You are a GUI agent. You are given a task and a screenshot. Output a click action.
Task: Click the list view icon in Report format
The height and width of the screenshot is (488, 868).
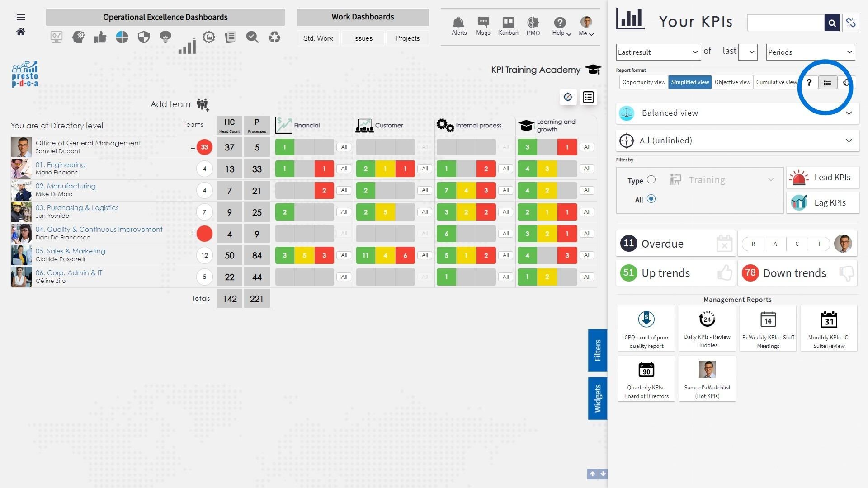coord(827,82)
